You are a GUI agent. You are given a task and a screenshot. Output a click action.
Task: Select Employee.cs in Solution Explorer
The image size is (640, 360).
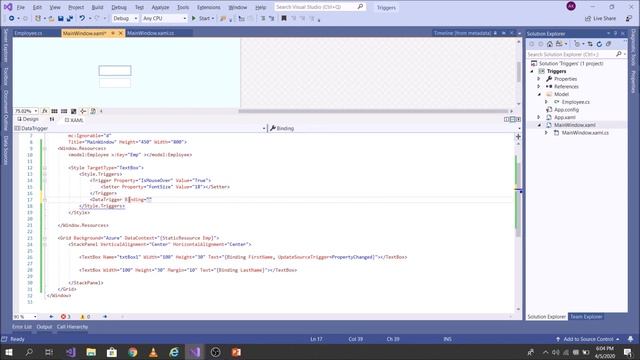click(x=576, y=102)
